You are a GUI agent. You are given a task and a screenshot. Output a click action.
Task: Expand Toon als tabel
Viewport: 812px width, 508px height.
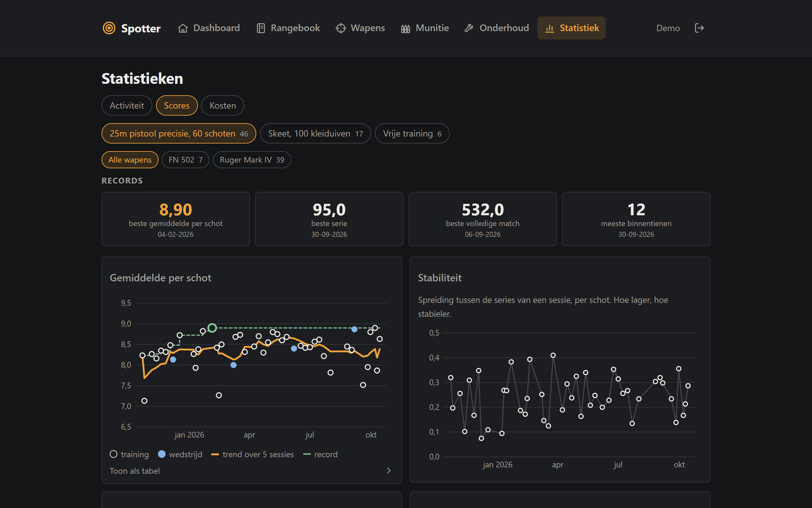(x=251, y=471)
